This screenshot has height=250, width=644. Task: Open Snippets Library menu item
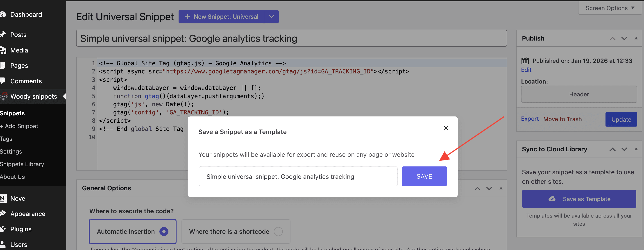(22, 164)
